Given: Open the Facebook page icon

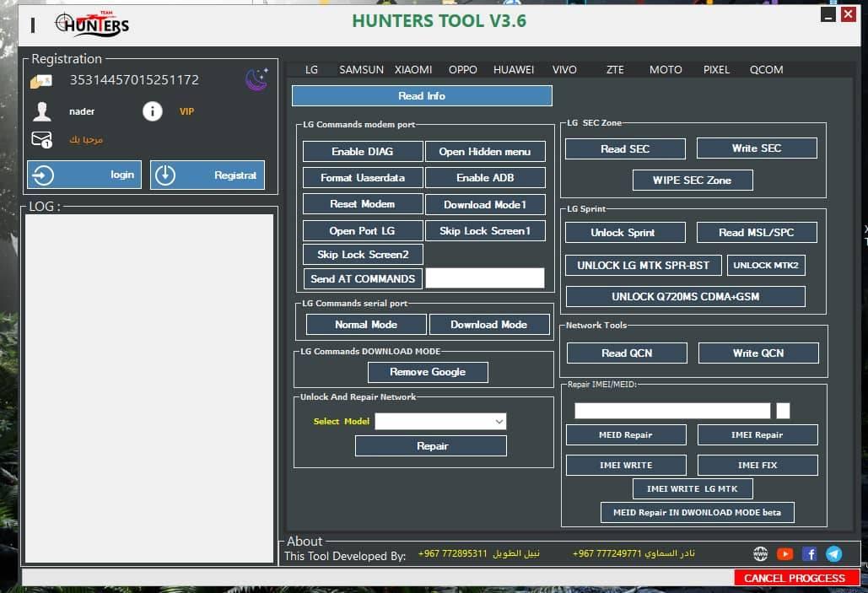Looking at the screenshot, I should tap(809, 553).
